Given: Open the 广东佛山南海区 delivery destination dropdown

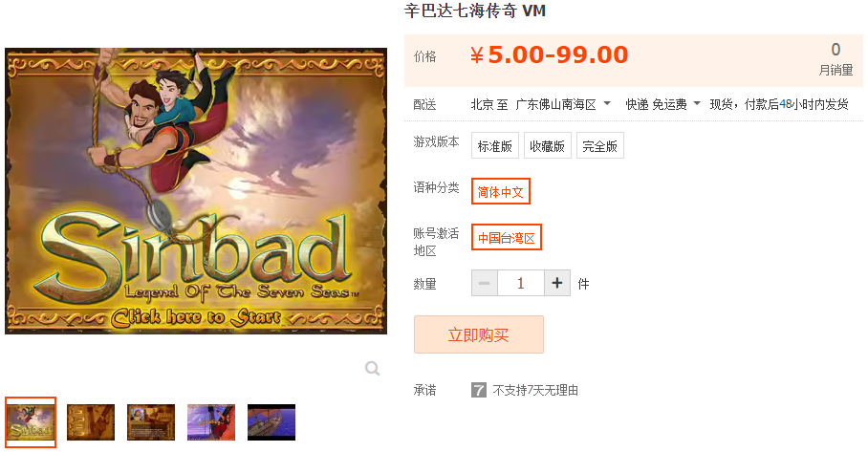Looking at the screenshot, I should tap(563, 104).
